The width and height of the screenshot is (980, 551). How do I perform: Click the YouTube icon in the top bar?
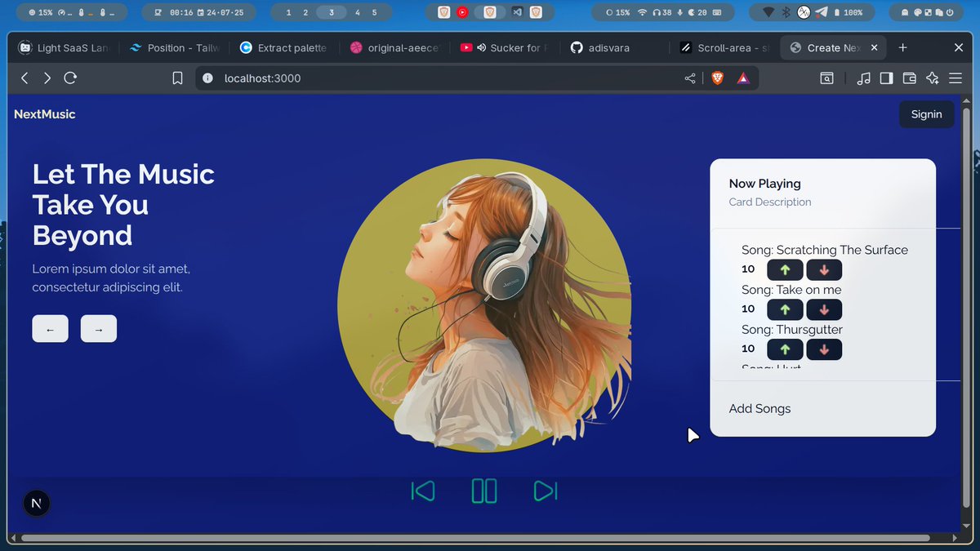(x=462, y=13)
